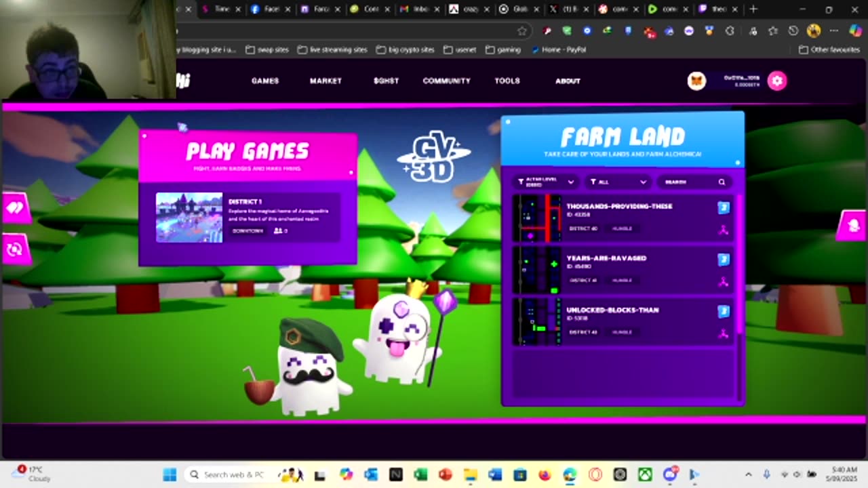The height and width of the screenshot is (488, 868).
Task: Select the THOUSANDS-PROVIDING-THESE land title
Action: click(619, 206)
